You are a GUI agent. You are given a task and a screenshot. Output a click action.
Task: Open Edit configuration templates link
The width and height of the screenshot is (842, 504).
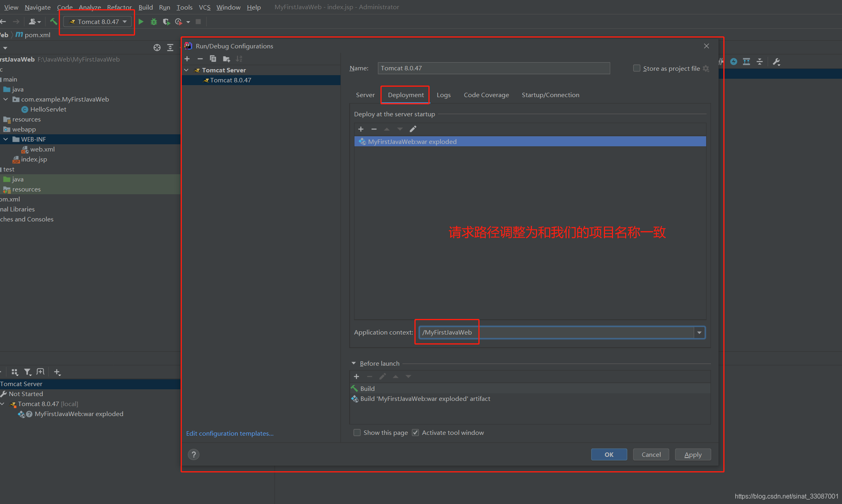point(230,433)
